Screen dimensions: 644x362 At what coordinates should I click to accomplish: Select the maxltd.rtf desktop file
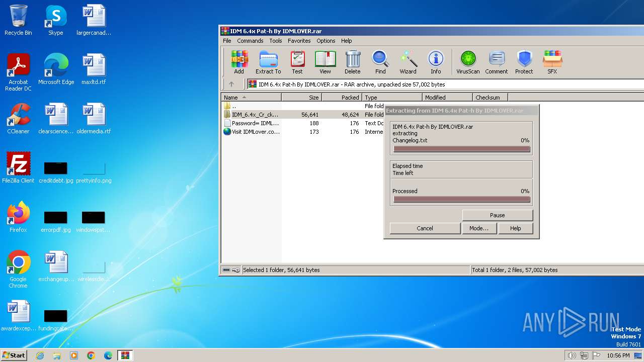coord(94,69)
